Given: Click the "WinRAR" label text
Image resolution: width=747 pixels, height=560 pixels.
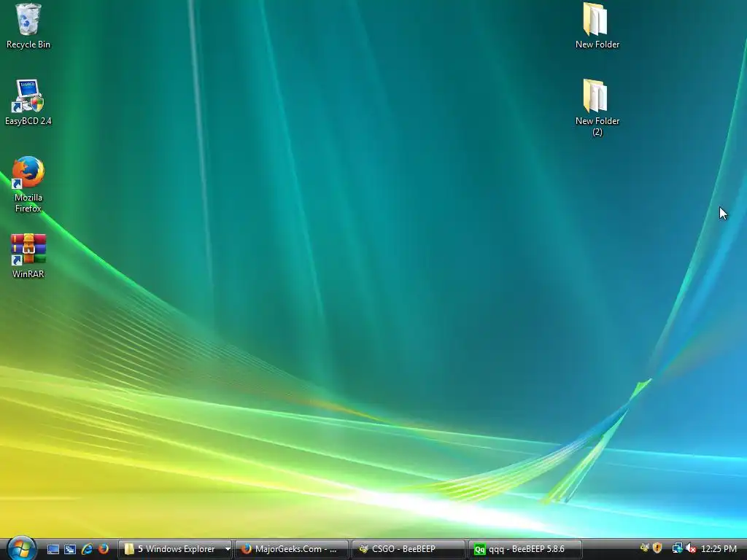Looking at the screenshot, I should [28, 274].
